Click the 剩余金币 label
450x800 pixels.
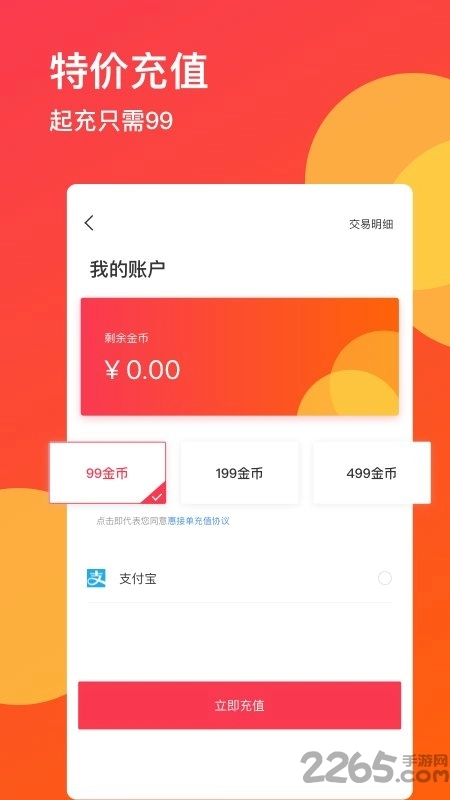pyautogui.click(x=127, y=338)
